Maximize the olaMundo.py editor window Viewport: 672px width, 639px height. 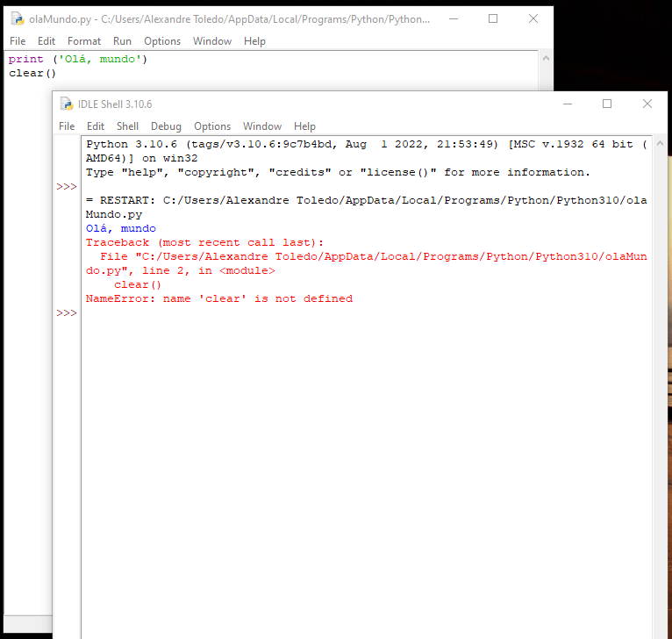pos(493,18)
